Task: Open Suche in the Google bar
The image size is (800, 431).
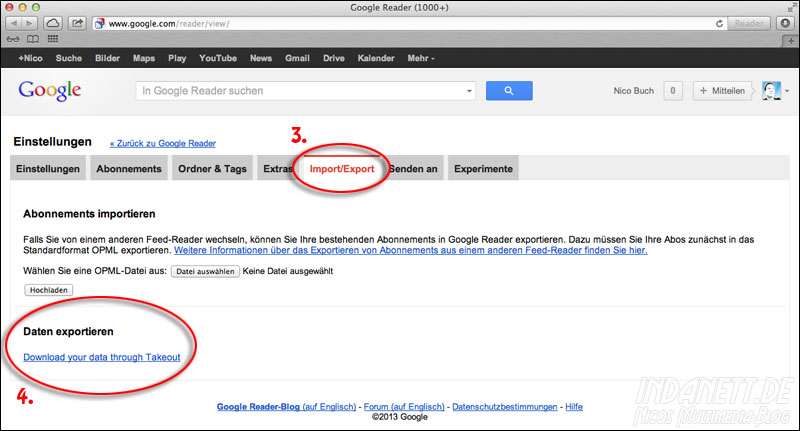Action: click(x=69, y=58)
